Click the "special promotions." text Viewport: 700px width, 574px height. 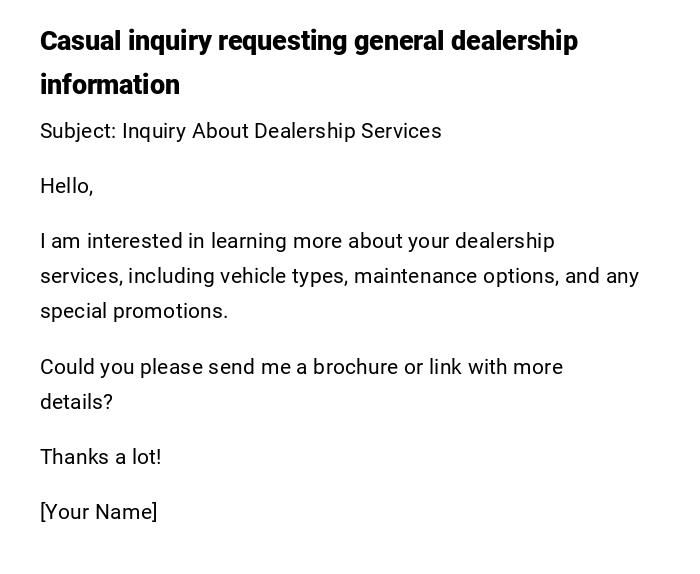pyautogui.click(x=134, y=311)
